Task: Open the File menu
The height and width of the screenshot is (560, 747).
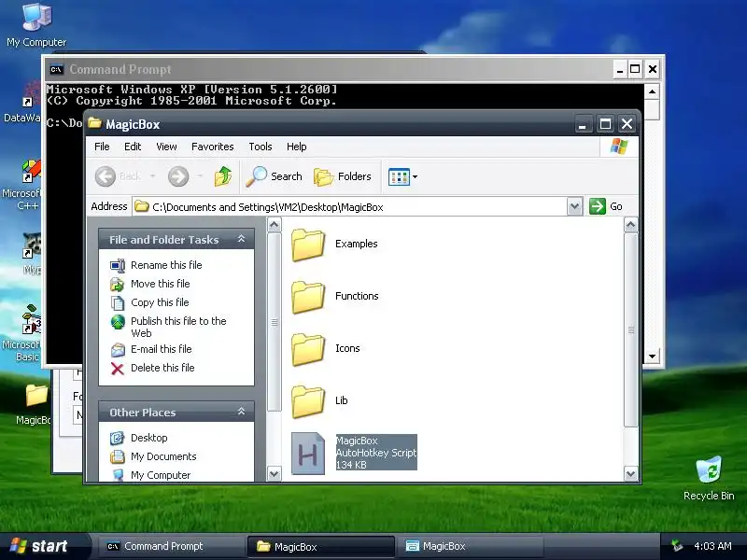Action: (102, 147)
